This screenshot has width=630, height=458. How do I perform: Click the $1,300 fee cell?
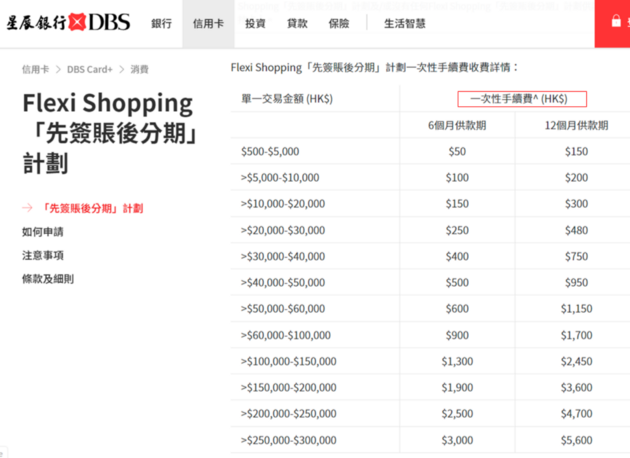(x=457, y=361)
